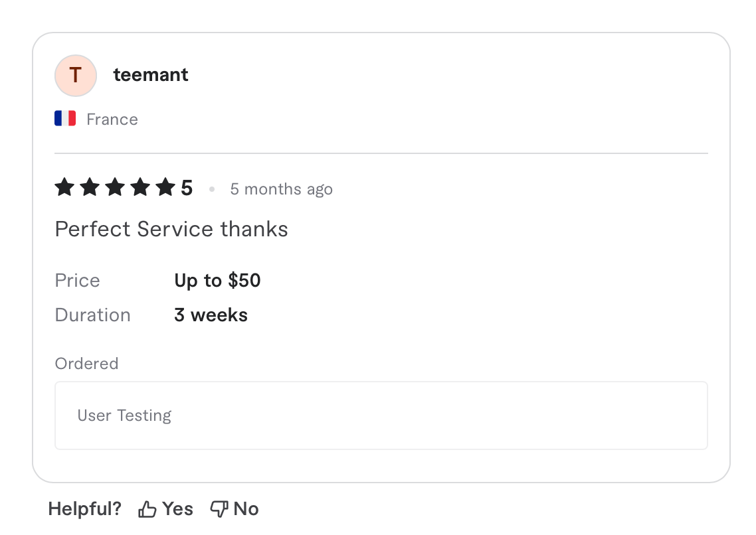Image resolution: width=756 pixels, height=535 pixels.
Task: Click the numeric rating value 5
Action: [188, 187]
